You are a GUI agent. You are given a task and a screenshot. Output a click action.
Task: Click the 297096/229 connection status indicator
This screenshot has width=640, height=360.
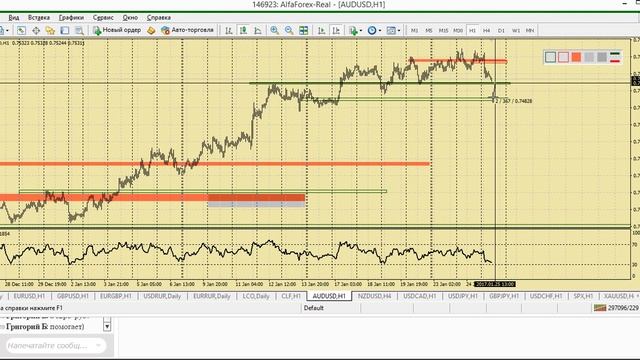click(x=616, y=308)
